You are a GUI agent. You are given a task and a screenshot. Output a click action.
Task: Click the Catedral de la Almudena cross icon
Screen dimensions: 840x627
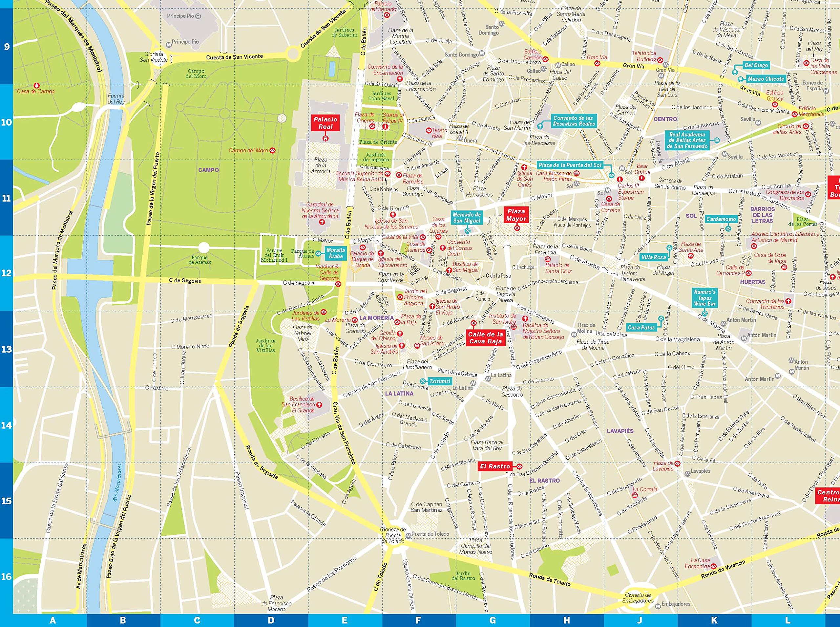pos(322,222)
